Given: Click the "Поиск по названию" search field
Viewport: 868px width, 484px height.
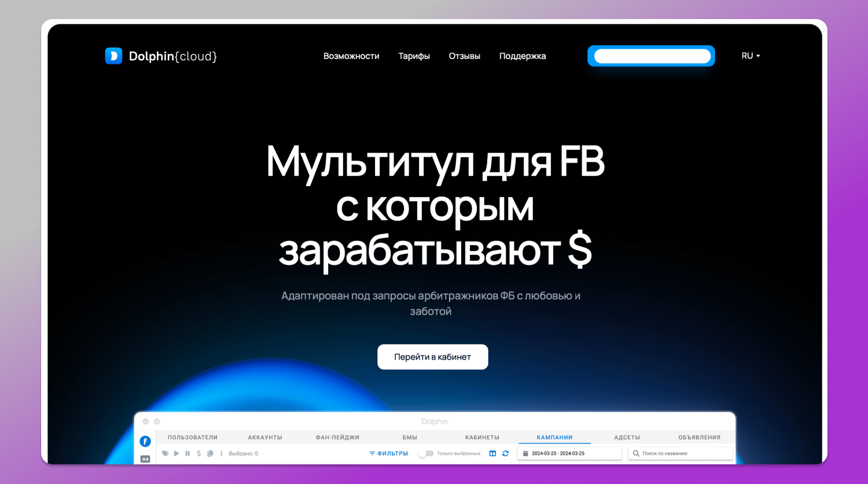Looking at the screenshot, I should click(681, 453).
